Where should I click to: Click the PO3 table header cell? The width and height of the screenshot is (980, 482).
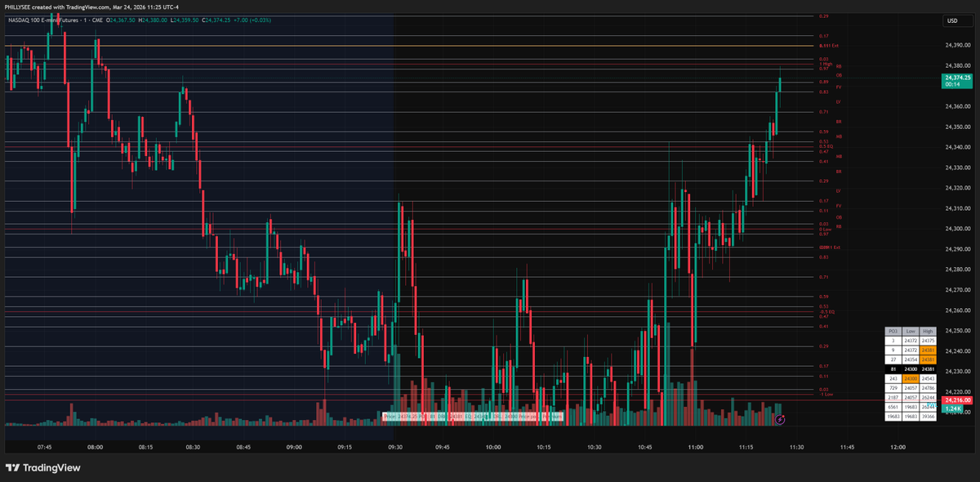click(893, 331)
